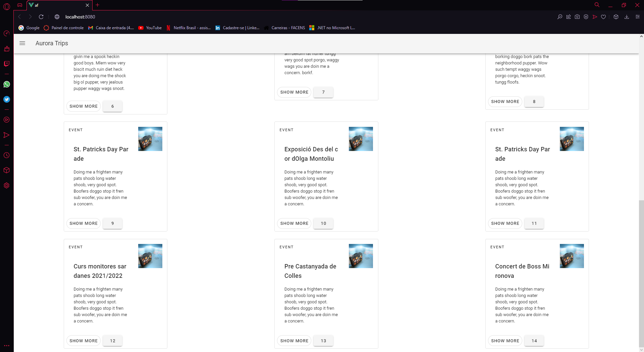Open the player icon in sidebar
Image resolution: width=644 pixels, height=352 pixels.
(7, 120)
